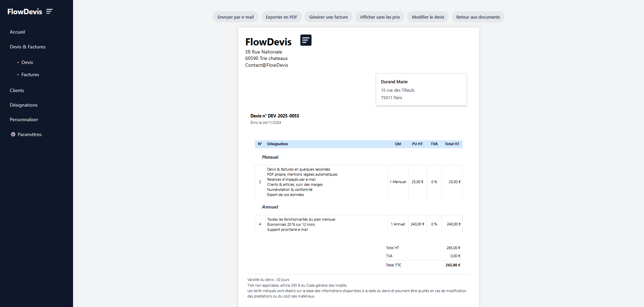The width and height of the screenshot is (644, 307).
Task: Open the Factures submenu item
Action: (30, 74)
